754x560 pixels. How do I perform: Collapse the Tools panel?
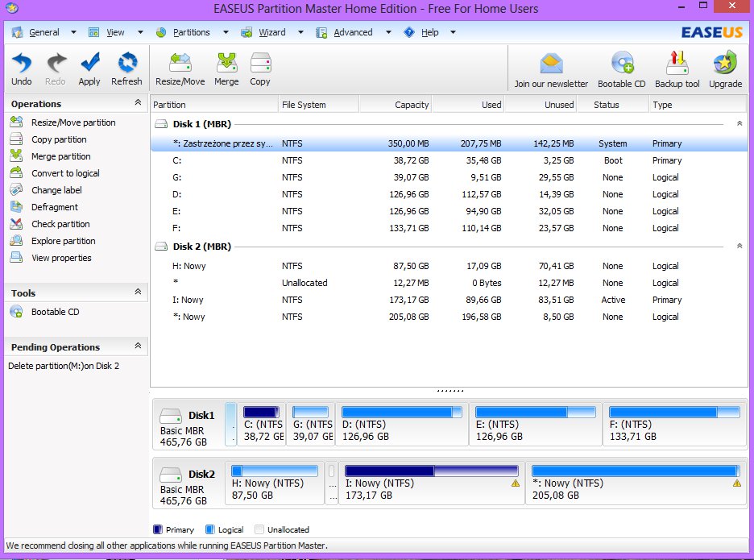click(x=138, y=292)
